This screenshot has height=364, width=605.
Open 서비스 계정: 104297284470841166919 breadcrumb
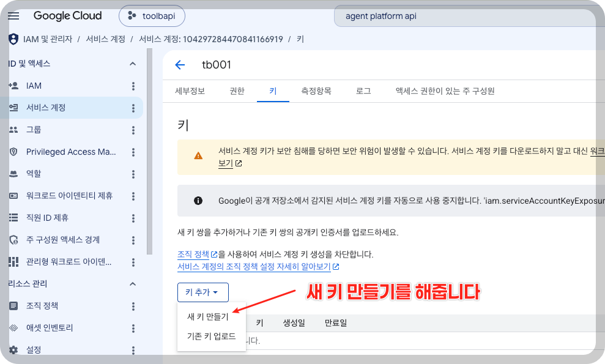pos(210,39)
